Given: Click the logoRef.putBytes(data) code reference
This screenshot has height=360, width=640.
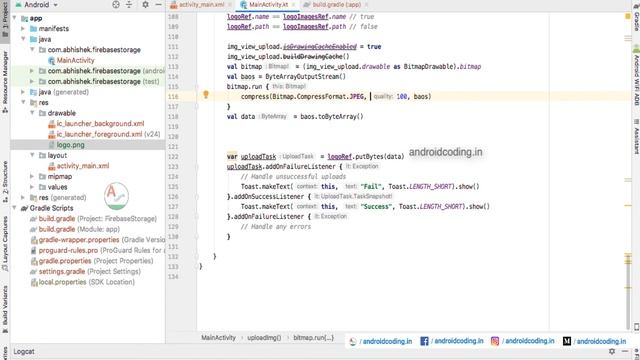Looking at the screenshot, I should [366, 157].
